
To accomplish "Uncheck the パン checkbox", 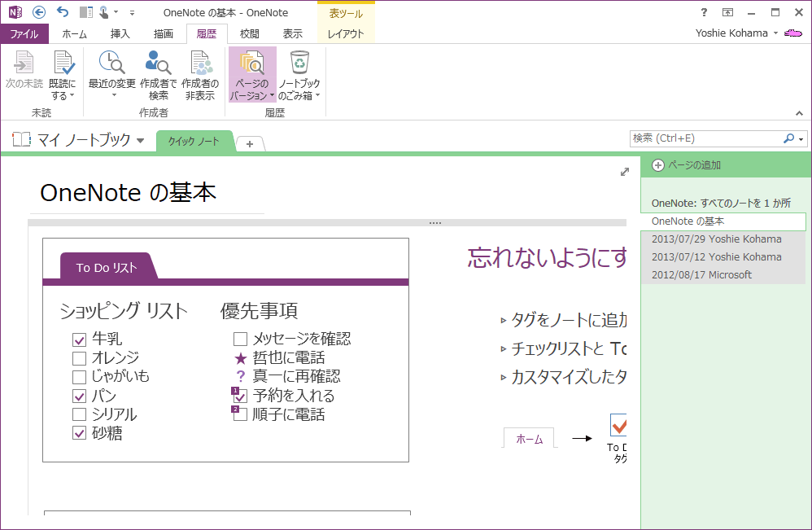I will [x=79, y=396].
